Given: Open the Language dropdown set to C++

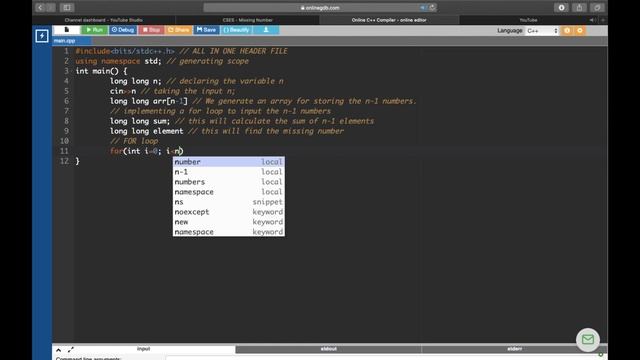Looking at the screenshot, I should click(x=542, y=31).
